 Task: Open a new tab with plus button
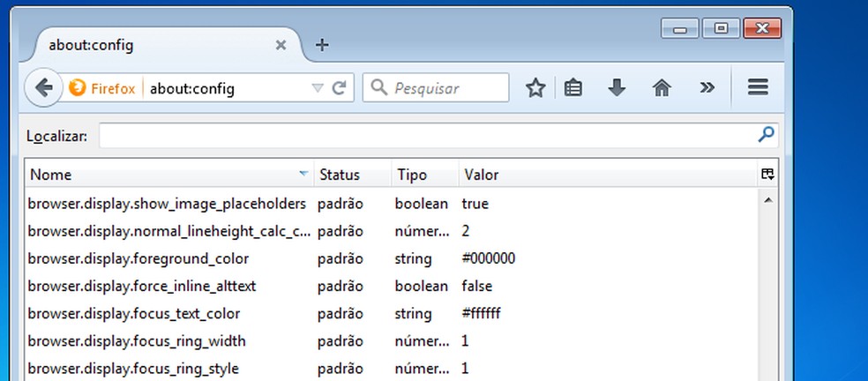tap(322, 45)
